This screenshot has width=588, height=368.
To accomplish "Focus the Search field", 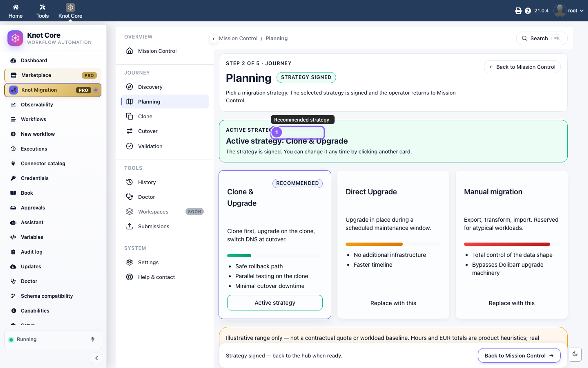I will (542, 38).
